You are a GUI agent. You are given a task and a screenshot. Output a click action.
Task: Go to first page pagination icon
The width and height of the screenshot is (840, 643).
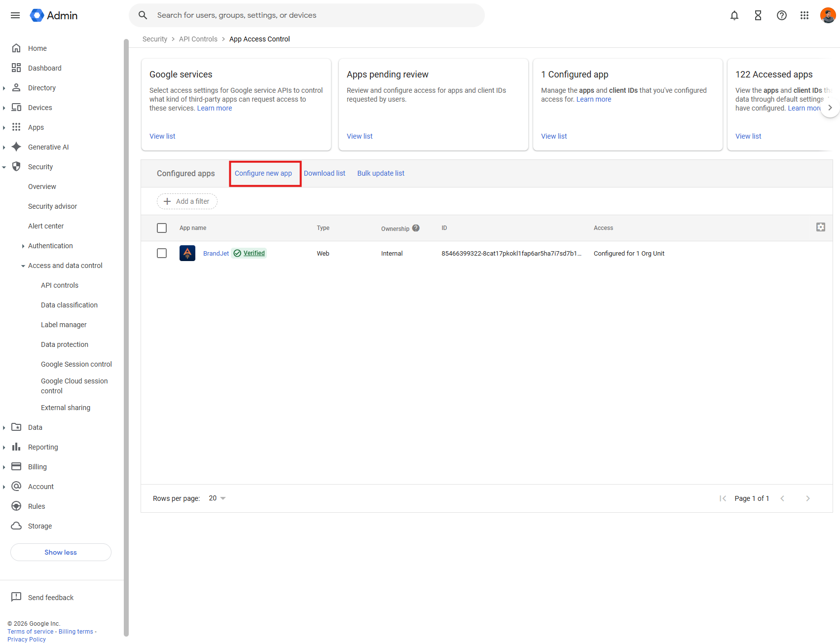coord(723,498)
